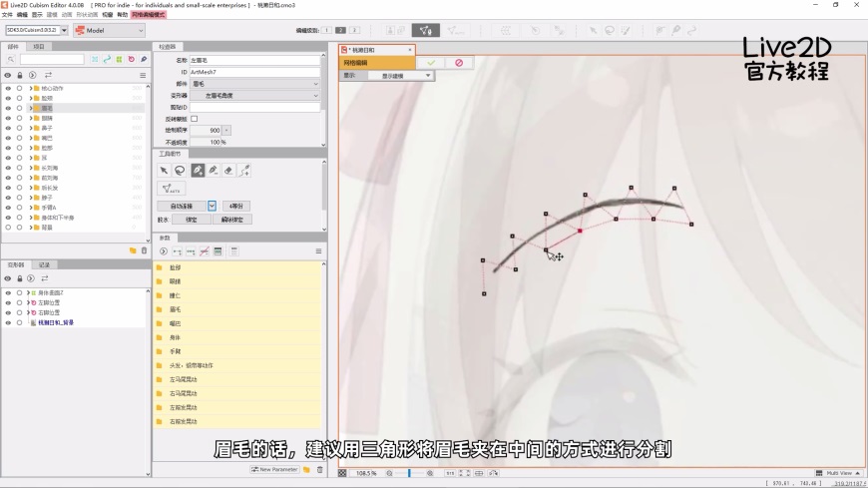Image resolution: width=868 pixels, height=488 pixels.
Task: Check the invert mask checkbox in inspector
Action: [x=195, y=119]
